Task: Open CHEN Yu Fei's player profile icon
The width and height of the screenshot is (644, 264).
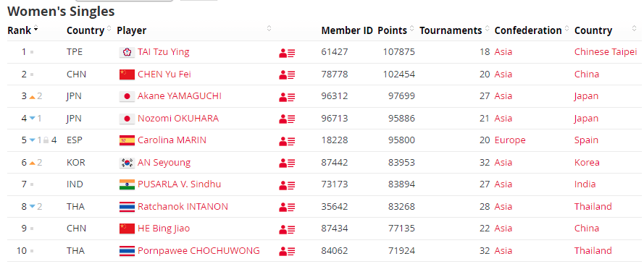Action: pos(287,75)
